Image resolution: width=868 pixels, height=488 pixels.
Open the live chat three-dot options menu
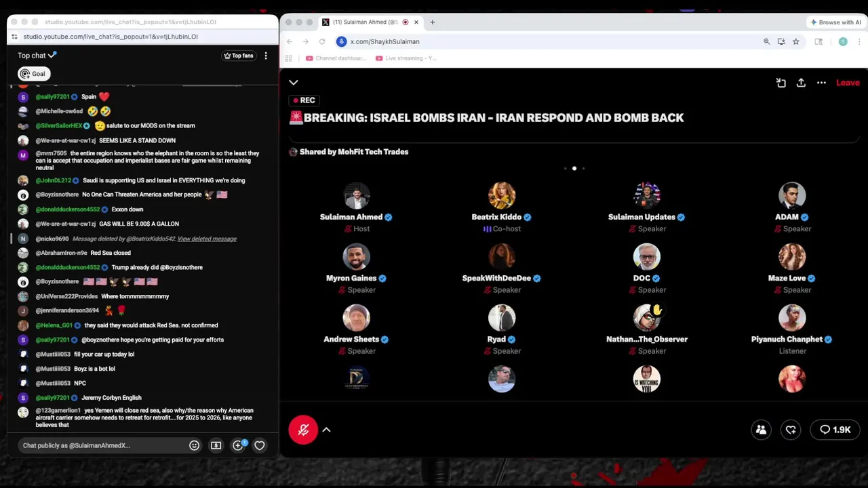click(266, 56)
